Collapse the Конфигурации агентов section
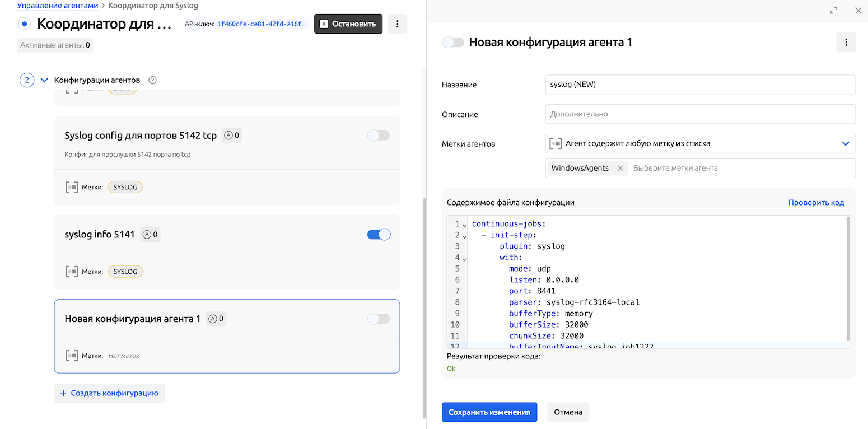Image resolution: width=868 pixels, height=429 pixels. [x=45, y=80]
